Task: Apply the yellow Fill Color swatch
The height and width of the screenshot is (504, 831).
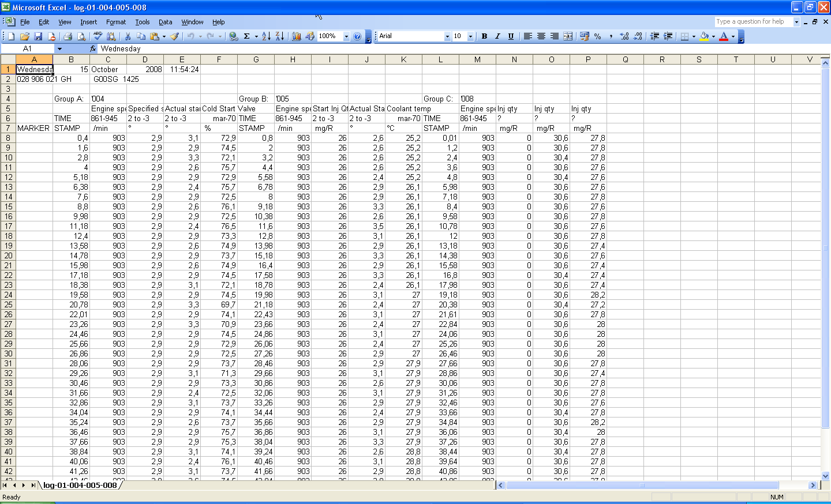Action: pyautogui.click(x=704, y=36)
